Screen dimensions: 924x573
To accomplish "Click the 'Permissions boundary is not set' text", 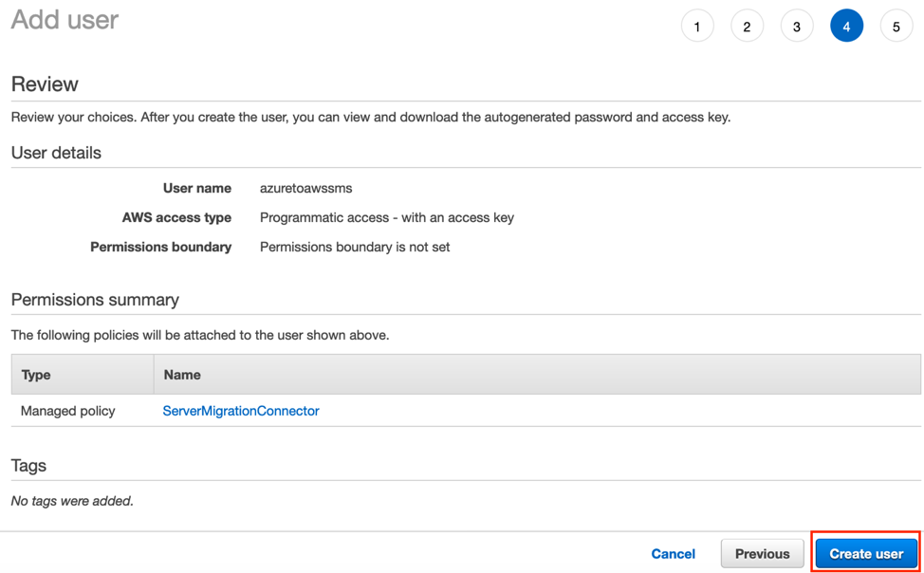I will pyautogui.click(x=355, y=247).
